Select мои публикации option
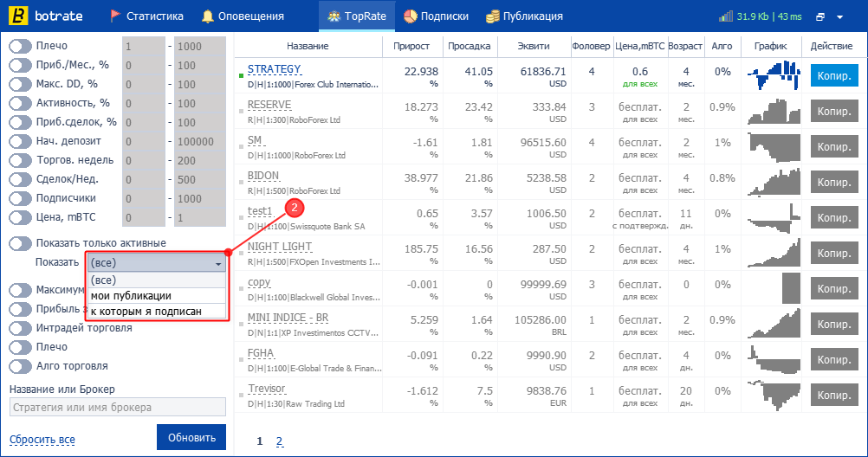The width and height of the screenshot is (868, 457). 157,295
